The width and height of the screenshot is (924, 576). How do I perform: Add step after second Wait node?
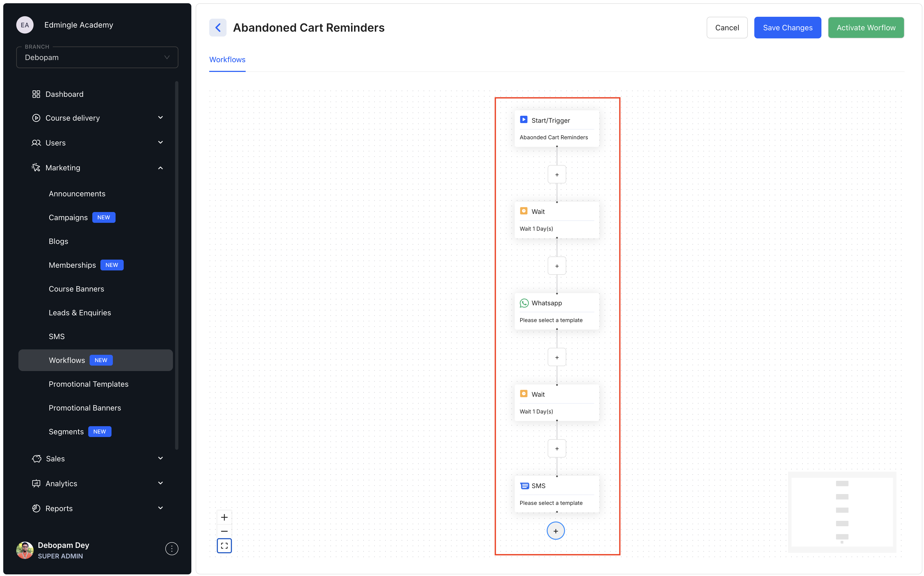(x=556, y=448)
